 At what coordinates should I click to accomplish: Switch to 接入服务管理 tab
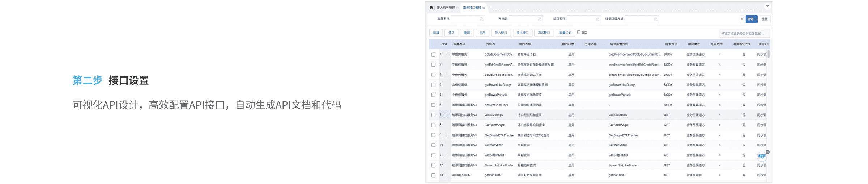[x=446, y=8]
